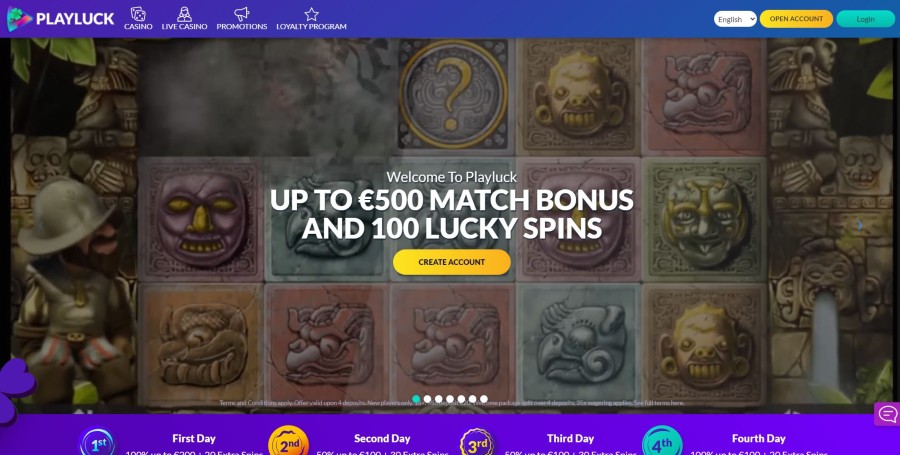Image resolution: width=900 pixels, height=455 pixels.
Task: Open the live chat bubble icon
Action: pyautogui.click(x=887, y=414)
